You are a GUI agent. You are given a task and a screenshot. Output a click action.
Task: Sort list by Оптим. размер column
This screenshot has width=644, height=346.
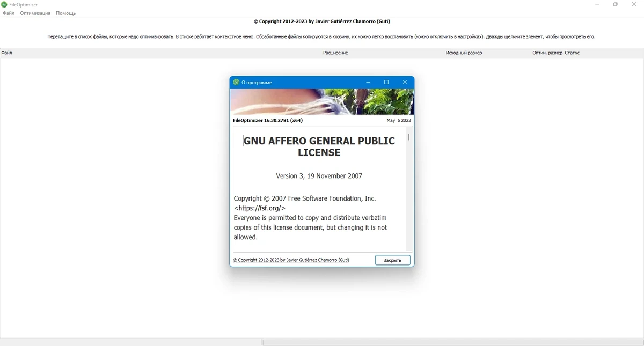click(547, 53)
